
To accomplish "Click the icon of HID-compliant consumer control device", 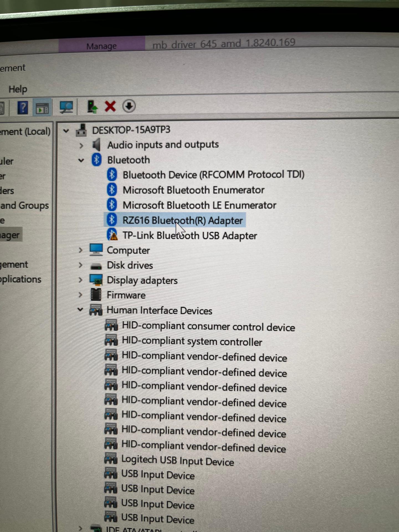I will point(111,325).
